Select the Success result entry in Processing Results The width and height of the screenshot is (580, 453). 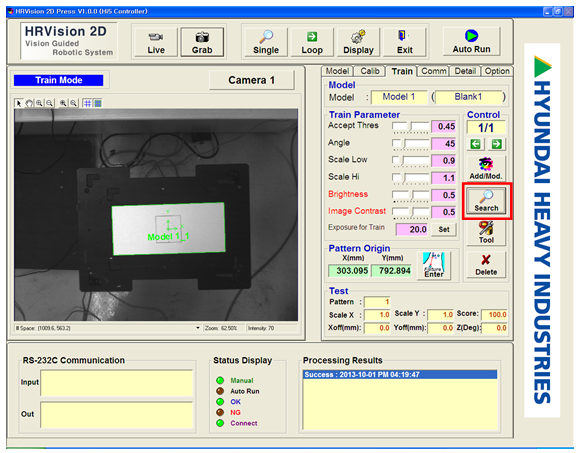(400, 375)
